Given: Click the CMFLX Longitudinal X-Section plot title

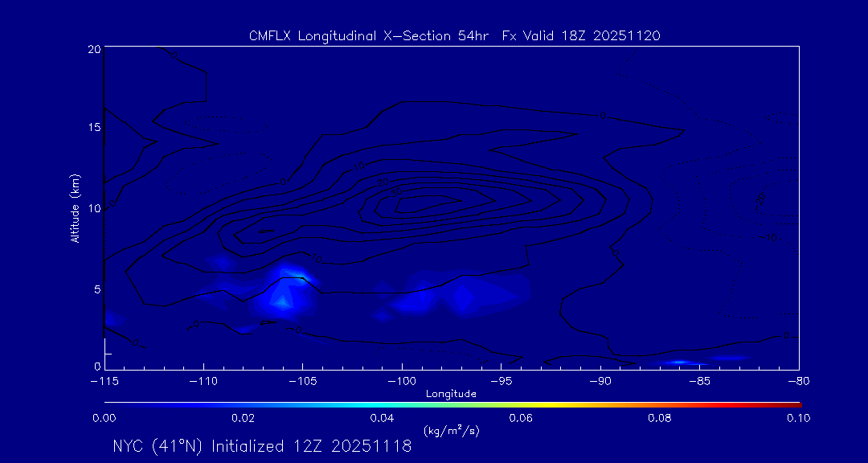Looking at the screenshot, I should point(455,35).
